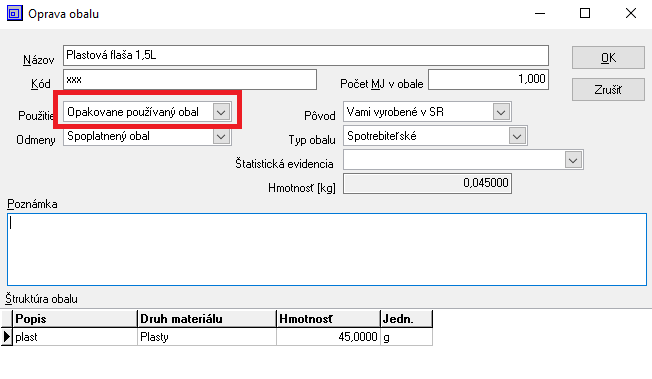Click the Hmotnosť [kg] value field
The image size is (652, 379).
[427, 183]
